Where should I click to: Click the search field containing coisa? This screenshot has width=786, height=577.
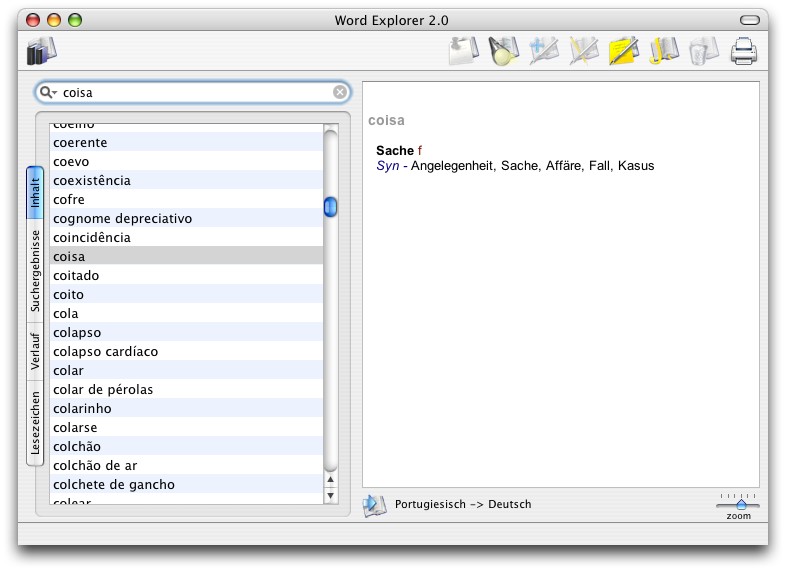[x=193, y=92]
